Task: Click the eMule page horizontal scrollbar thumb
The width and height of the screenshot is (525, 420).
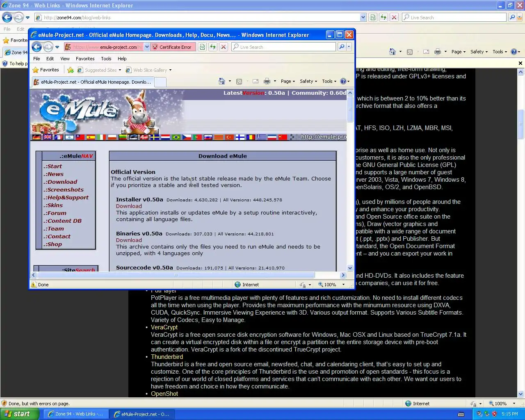Action: point(176,275)
